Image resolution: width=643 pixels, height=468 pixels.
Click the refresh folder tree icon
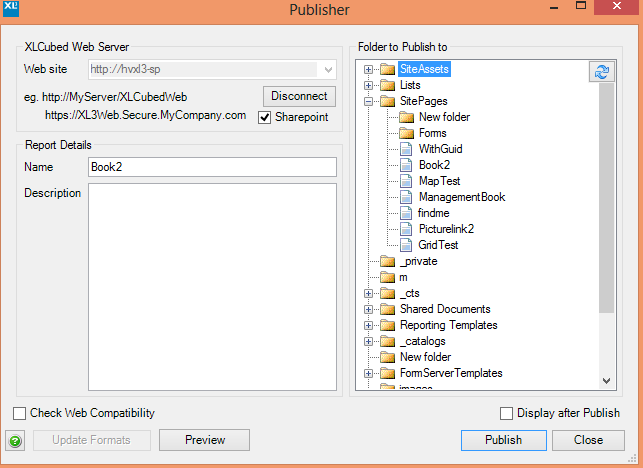point(602,72)
